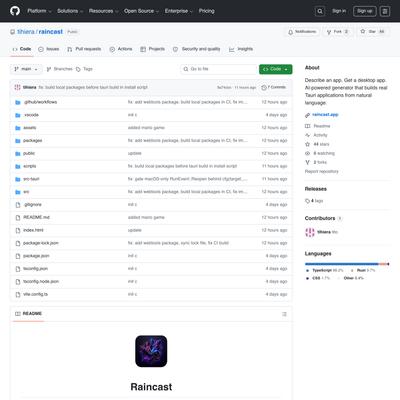
Task: Open the package-lock.json file
Action: pos(41,243)
